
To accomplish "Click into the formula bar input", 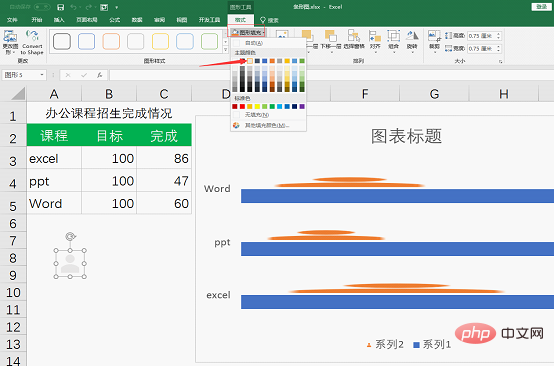I will tap(331, 75).
